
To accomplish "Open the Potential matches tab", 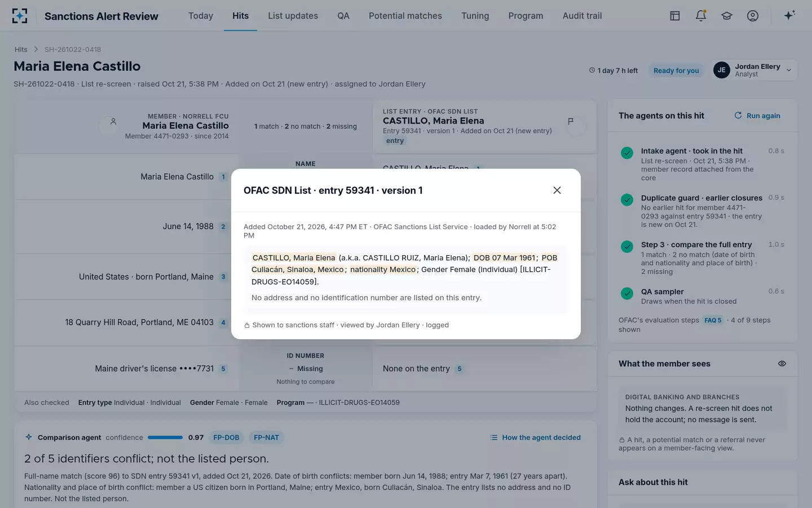I will tap(405, 16).
